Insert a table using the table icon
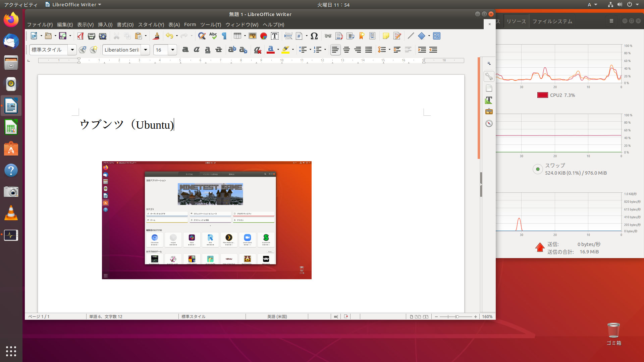 [237, 36]
